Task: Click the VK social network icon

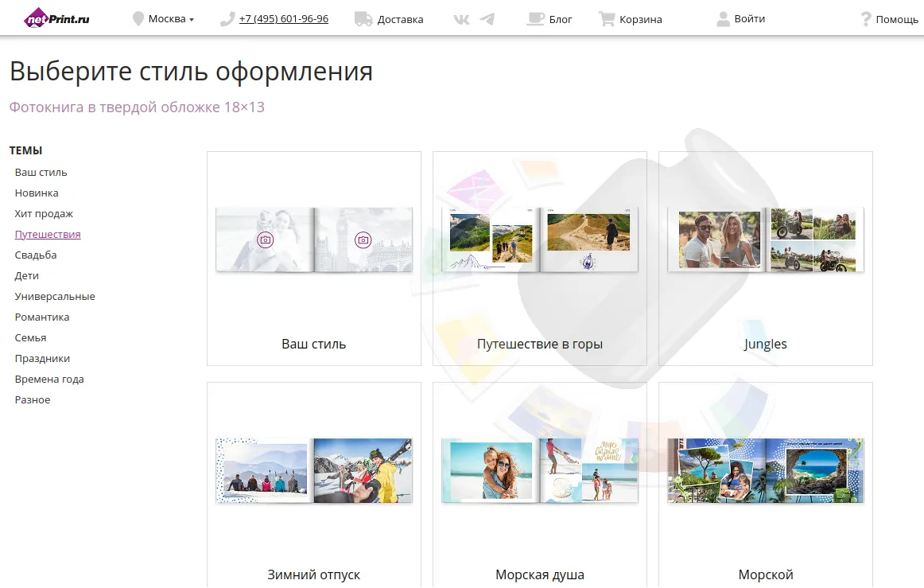Action: click(x=460, y=18)
